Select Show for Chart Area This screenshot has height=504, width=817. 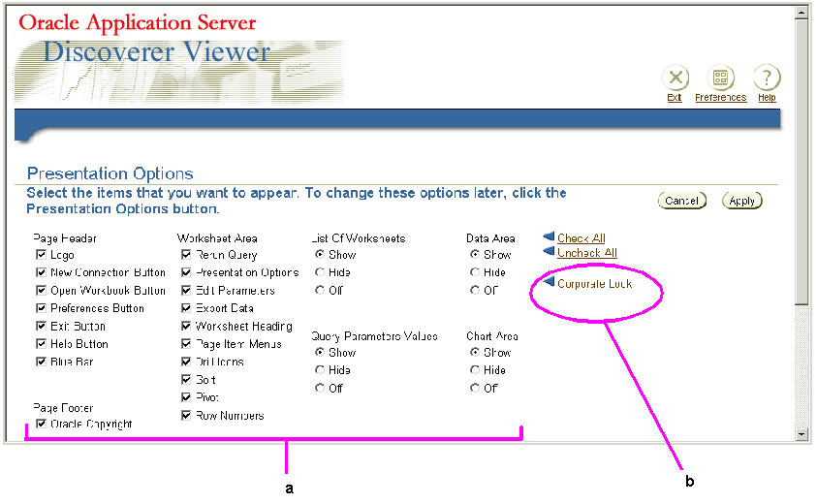pos(475,353)
